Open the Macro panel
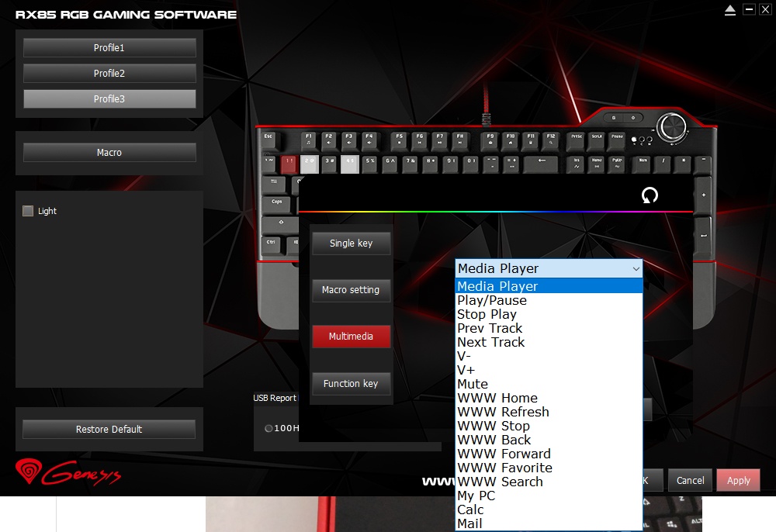776x532 pixels. (109, 152)
